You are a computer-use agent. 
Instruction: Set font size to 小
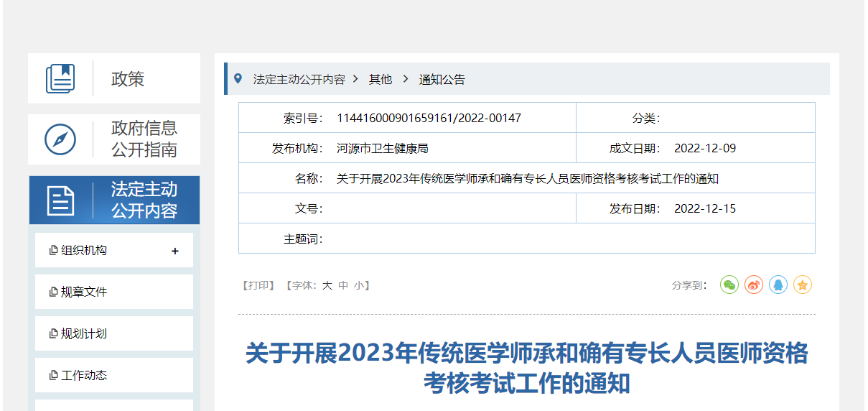[358, 285]
